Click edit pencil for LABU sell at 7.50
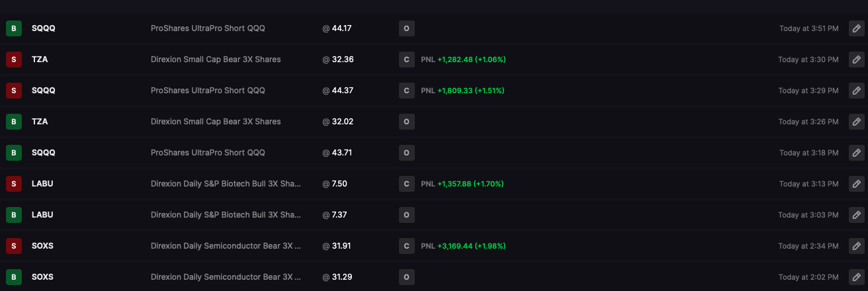The image size is (868, 291). (x=857, y=184)
